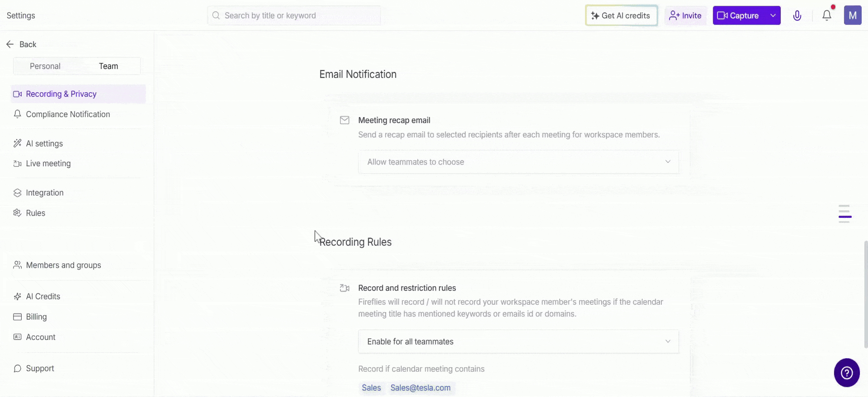868x397 pixels.
Task: Open the Allow teammates to choose dropdown
Action: point(518,162)
